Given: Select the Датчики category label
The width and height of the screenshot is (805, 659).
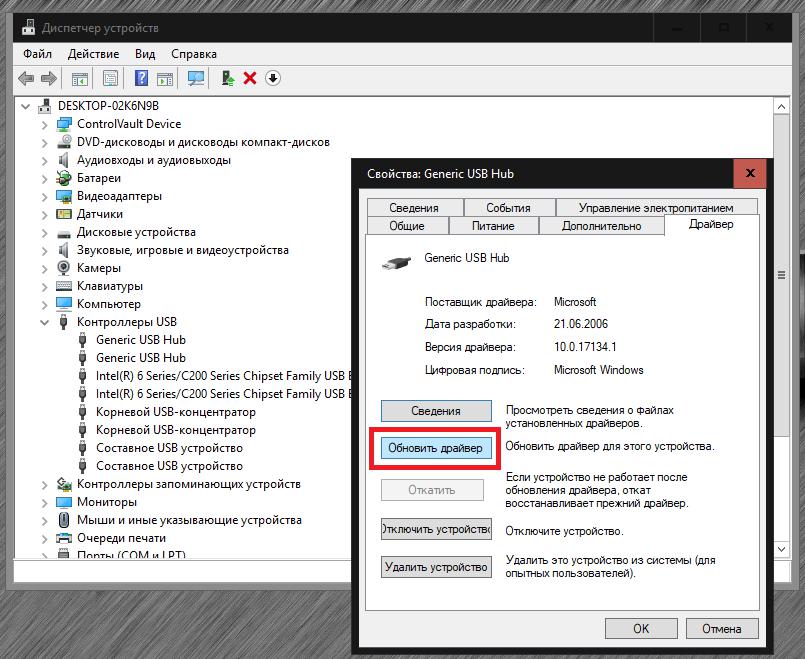Looking at the screenshot, I should [100, 214].
